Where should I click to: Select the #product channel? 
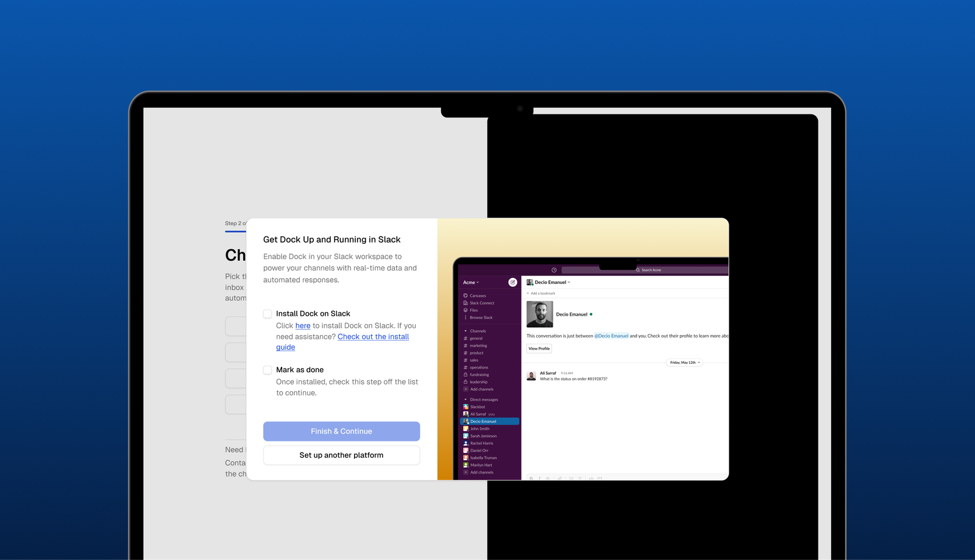473,353
